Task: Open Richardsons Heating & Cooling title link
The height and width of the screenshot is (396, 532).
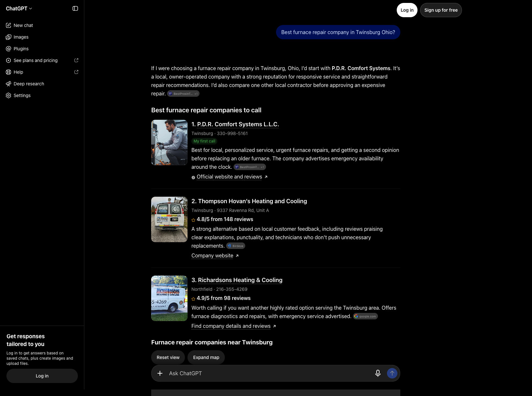Action: 240,280
